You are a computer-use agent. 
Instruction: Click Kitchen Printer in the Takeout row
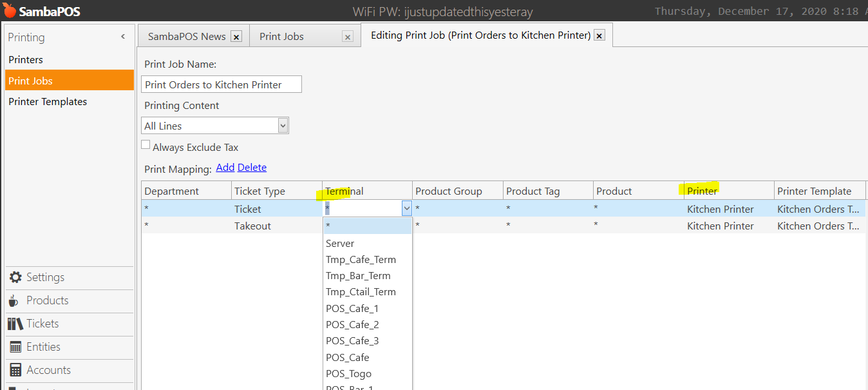click(729, 226)
